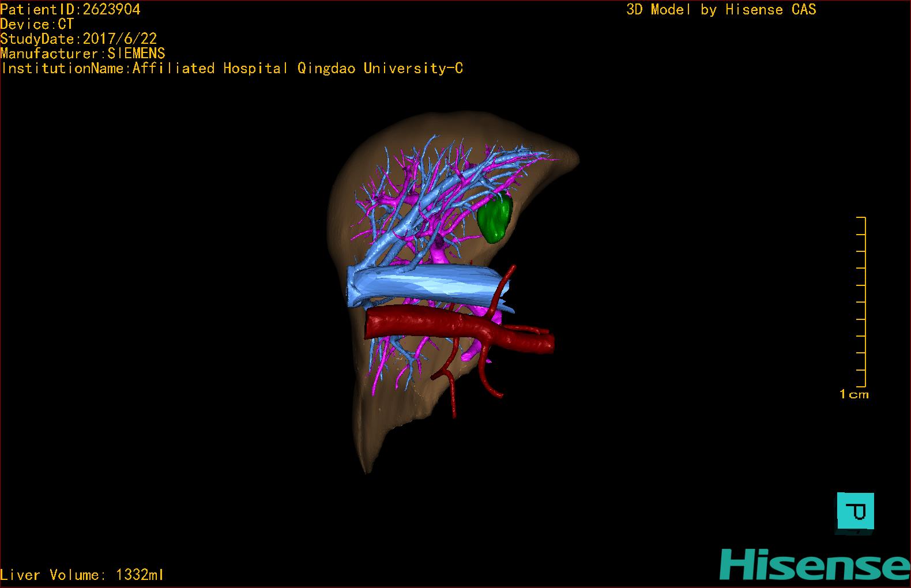Click the InstitutionName Affiliated Hospital text
This screenshot has height=588, width=911.
tap(232, 69)
